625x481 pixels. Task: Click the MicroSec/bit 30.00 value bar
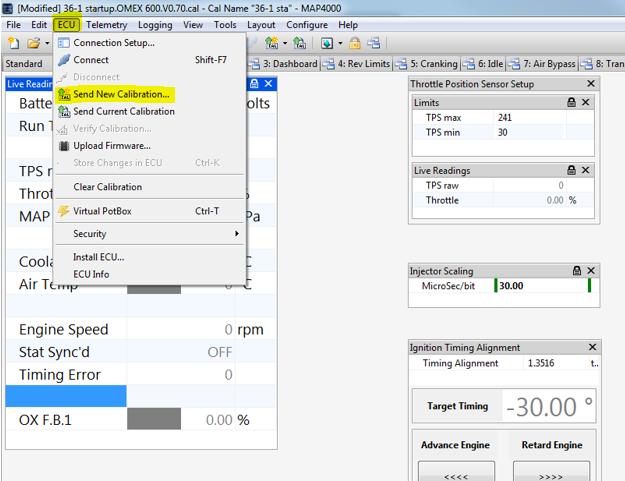[540, 287]
